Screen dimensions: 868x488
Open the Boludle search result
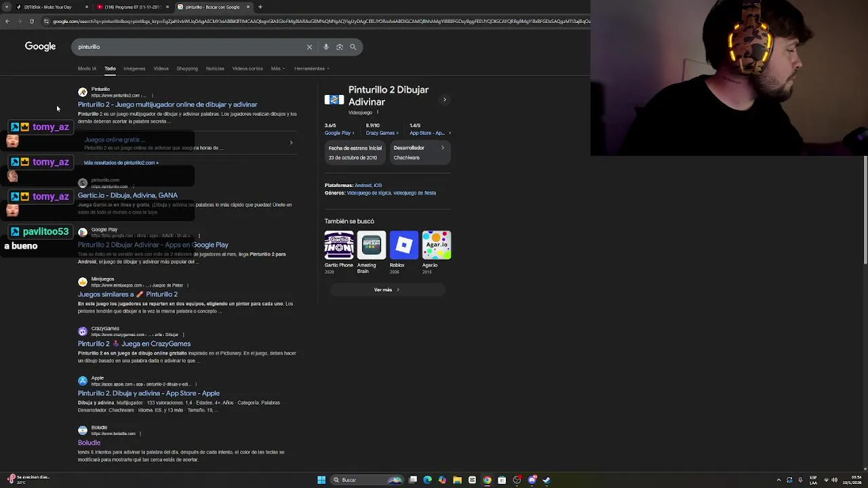[x=89, y=443]
